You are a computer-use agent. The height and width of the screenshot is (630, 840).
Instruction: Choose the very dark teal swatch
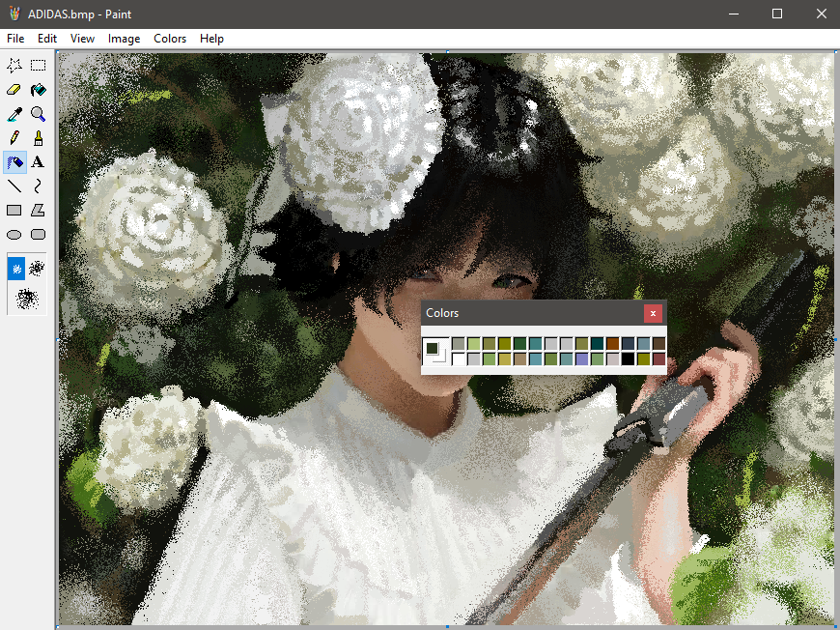[x=598, y=344]
